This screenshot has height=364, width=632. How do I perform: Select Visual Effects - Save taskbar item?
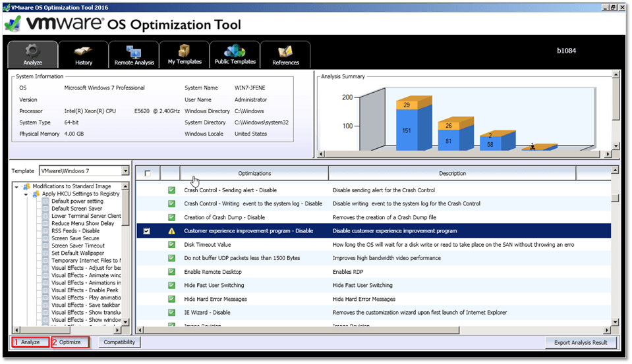86,305
